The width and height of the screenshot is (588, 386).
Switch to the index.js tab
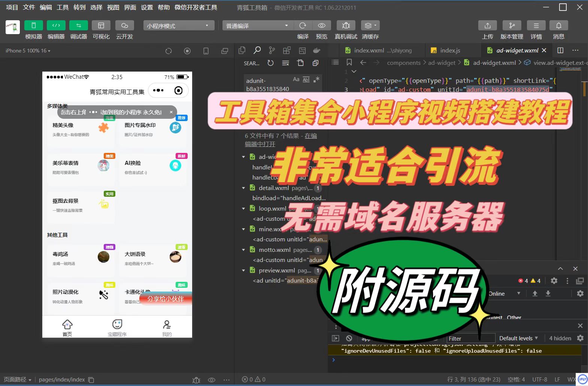(x=449, y=50)
